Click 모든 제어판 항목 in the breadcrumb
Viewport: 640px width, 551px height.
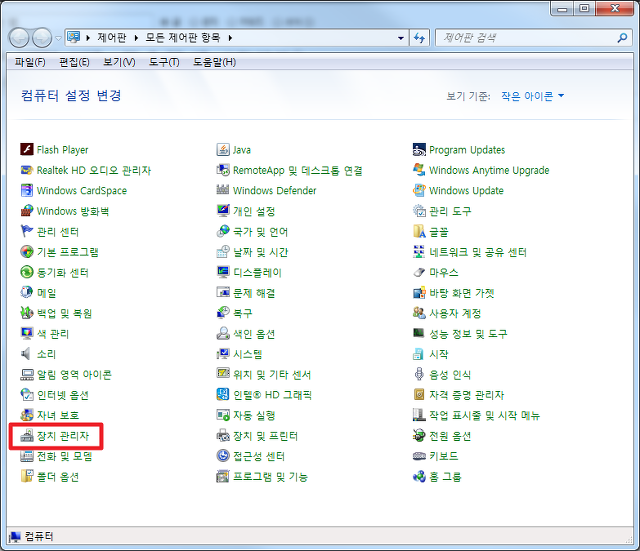tap(183, 38)
